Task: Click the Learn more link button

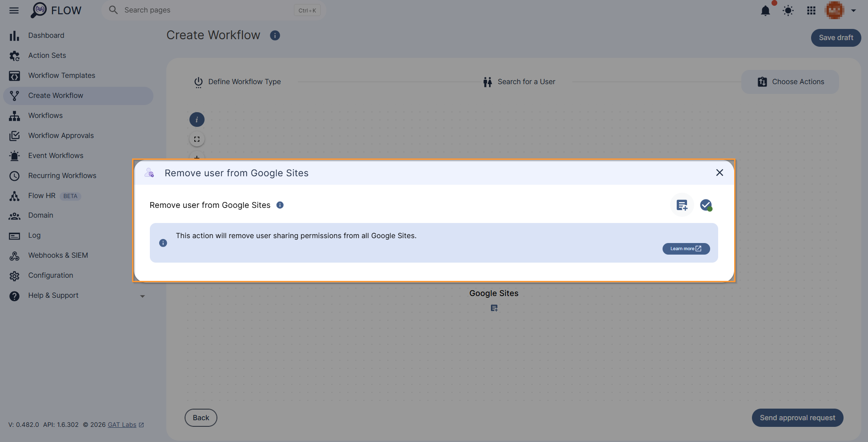Action: pyautogui.click(x=686, y=249)
